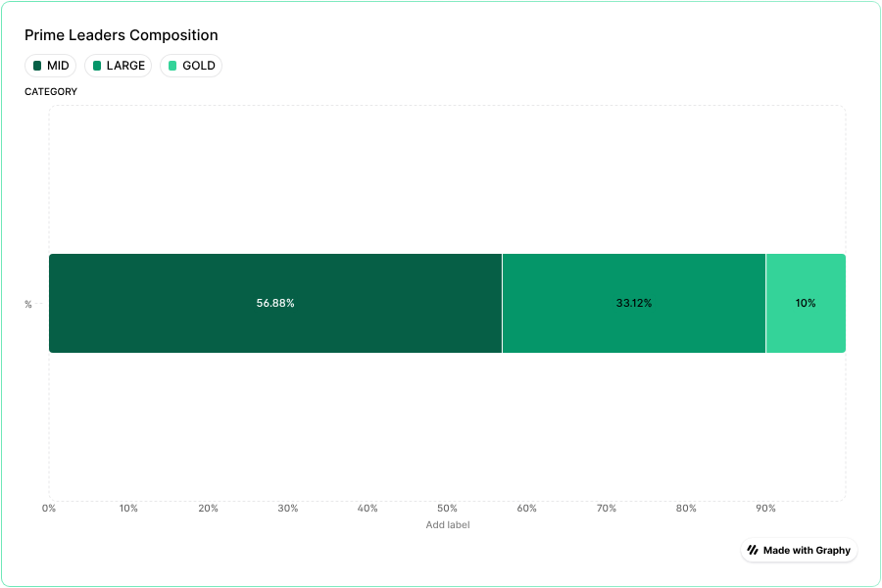Click the Add label placeholder text
This screenshot has width=882, height=588.
[447, 525]
